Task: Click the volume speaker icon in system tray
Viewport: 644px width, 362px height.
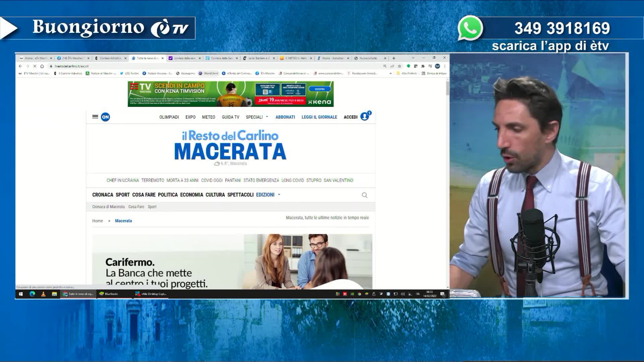Action: coord(402,294)
